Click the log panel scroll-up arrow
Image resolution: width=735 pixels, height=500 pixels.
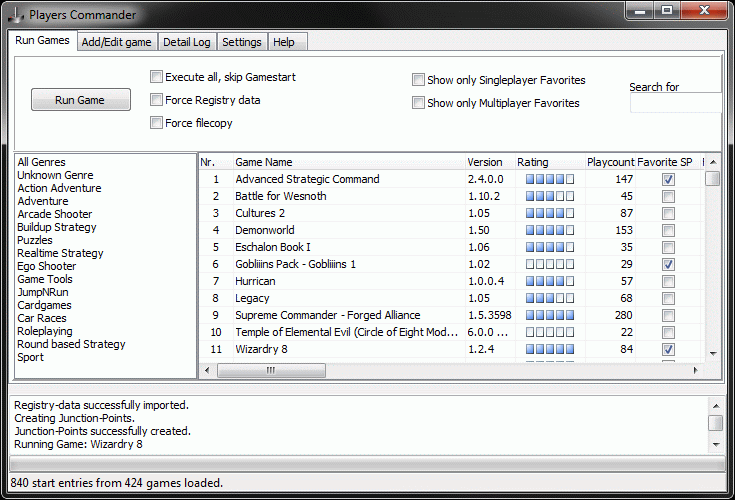click(x=716, y=406)
